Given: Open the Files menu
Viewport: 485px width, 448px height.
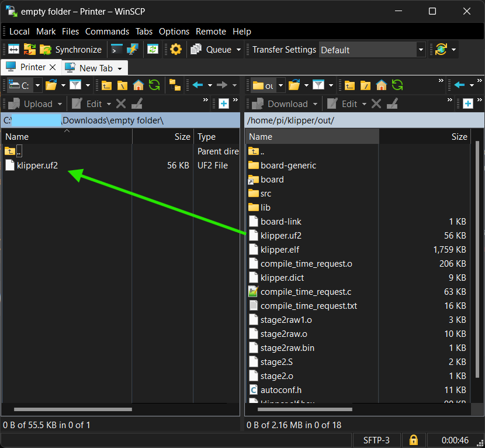Looking at the screenshot, I should point(70,32).
